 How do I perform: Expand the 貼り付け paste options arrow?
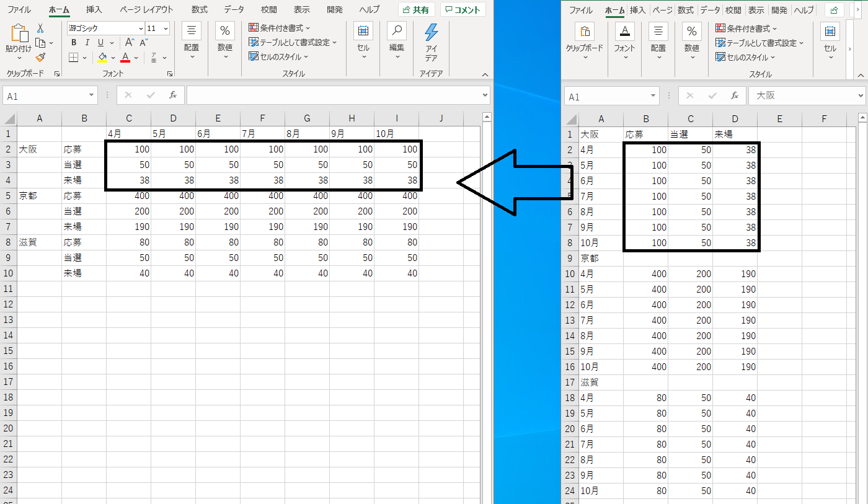click(x=19, y=58)
